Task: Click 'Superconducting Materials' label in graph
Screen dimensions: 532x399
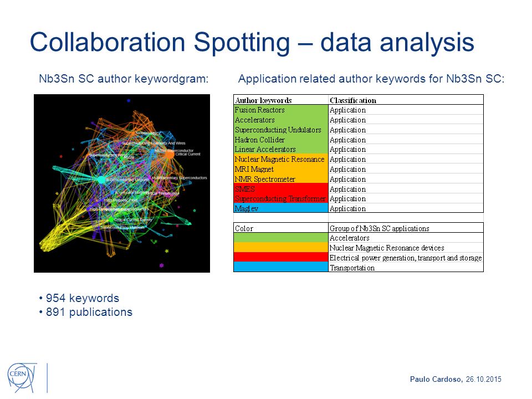Action: pyautogui.click(x=123, y=227)
